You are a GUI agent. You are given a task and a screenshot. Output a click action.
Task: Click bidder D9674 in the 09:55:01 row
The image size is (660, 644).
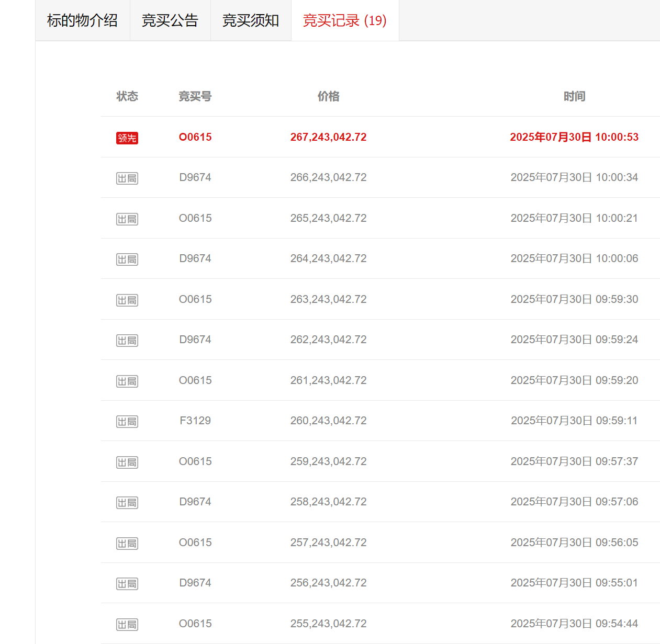coord(195,583)
